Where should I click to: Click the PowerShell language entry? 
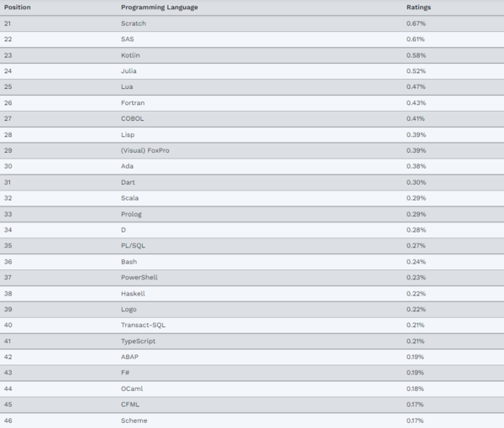(139, 278)
